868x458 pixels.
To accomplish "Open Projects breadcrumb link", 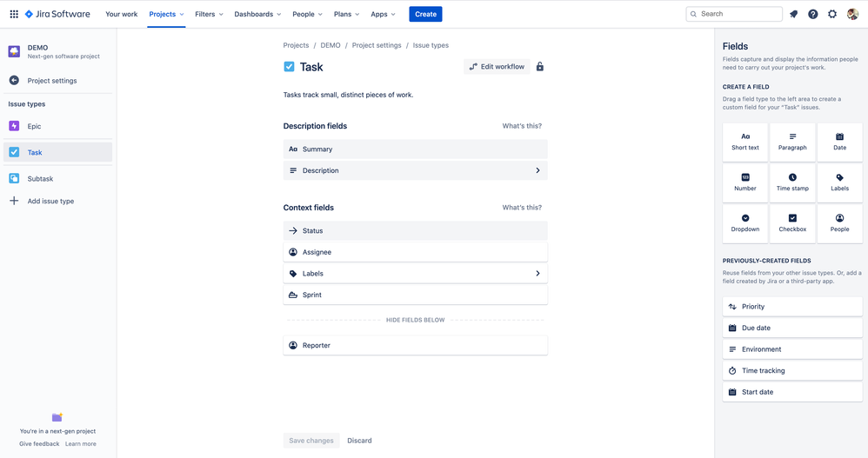I will (x=296, y=45).
